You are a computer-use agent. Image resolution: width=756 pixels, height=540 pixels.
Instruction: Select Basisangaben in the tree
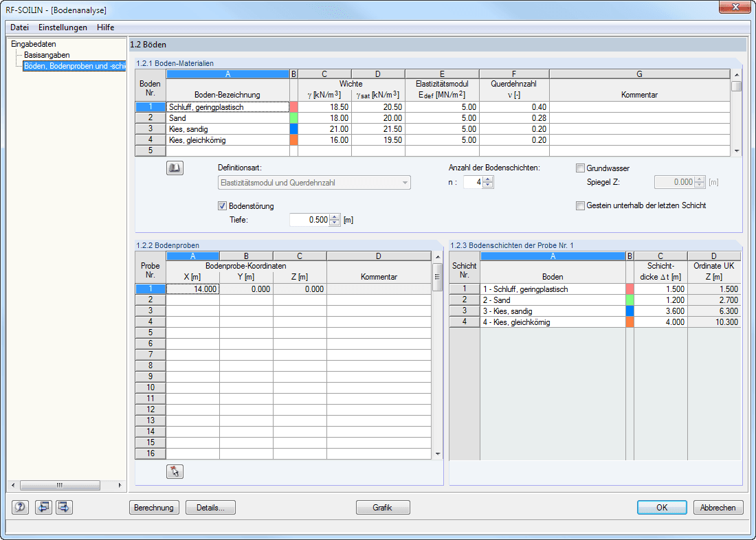coord(47,55)
